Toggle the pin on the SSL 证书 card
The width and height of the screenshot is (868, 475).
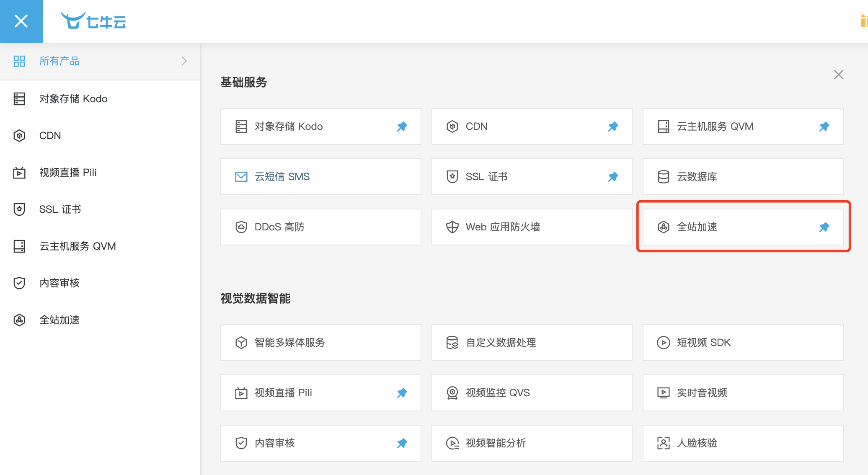click(613, 177)
